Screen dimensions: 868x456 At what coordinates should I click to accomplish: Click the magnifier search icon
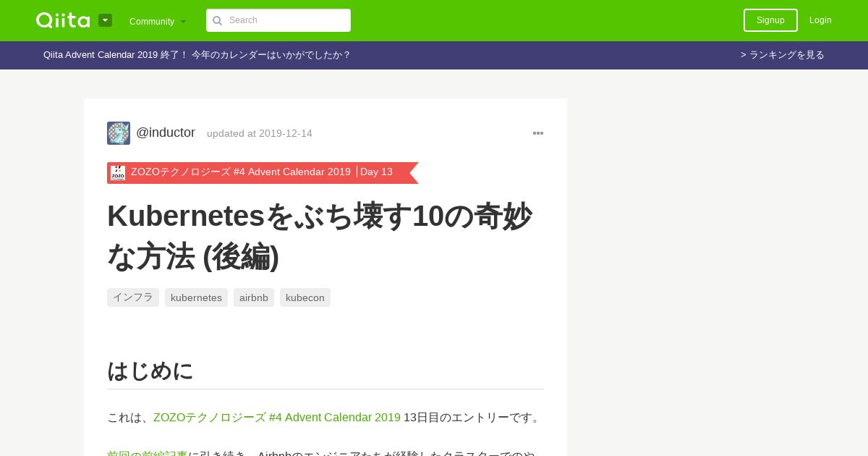click(x=217, y=20)
